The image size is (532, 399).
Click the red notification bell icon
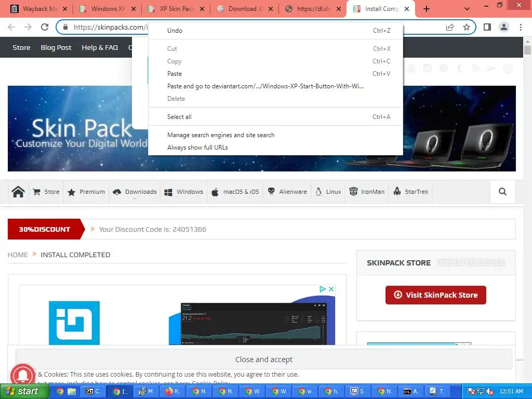pyautogui.click(x=23, y=376)
